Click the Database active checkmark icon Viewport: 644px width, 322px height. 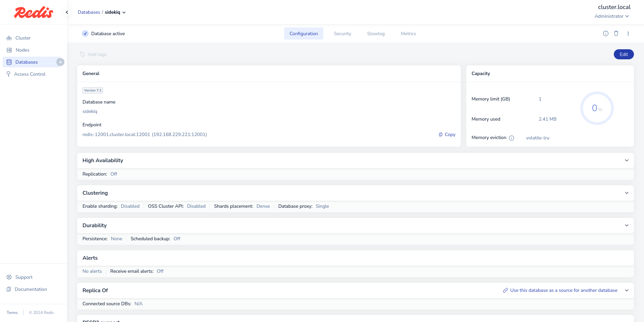click(x=85, y=34)
